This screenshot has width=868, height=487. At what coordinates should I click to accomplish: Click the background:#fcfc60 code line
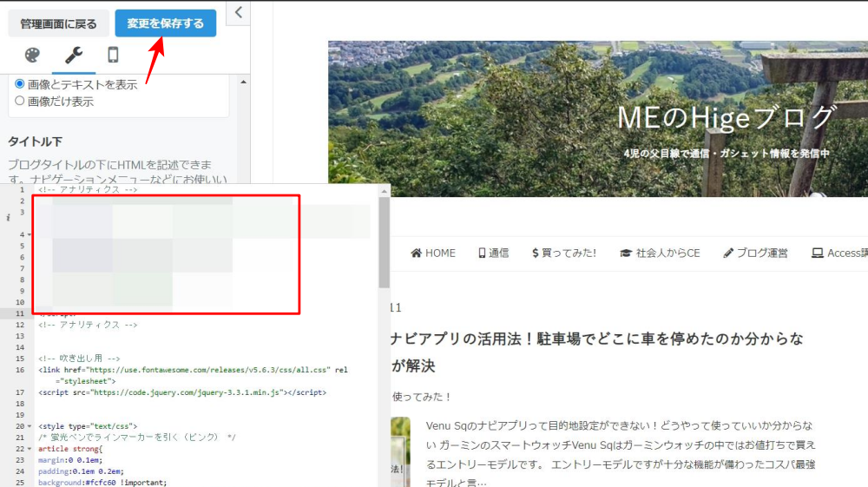[x=102, y=483]
